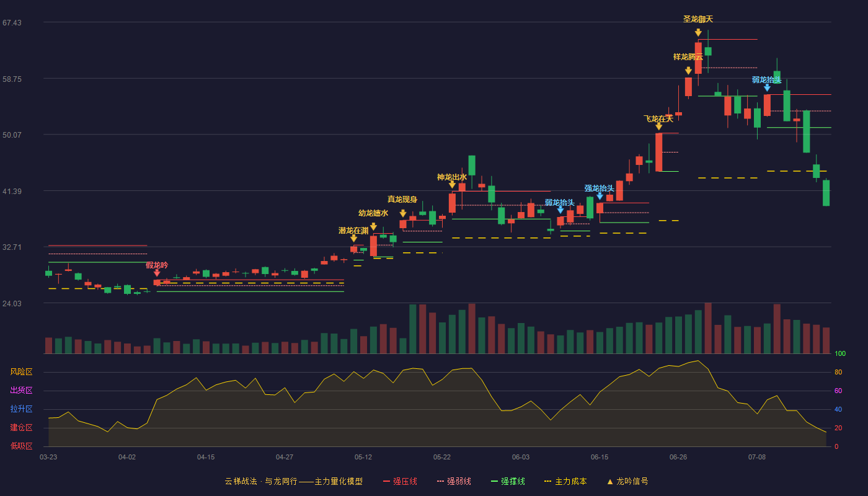The height and width of the screenshot is (496, 868).
Task: Select the 07-08 date label
Action: coord(757,457)
